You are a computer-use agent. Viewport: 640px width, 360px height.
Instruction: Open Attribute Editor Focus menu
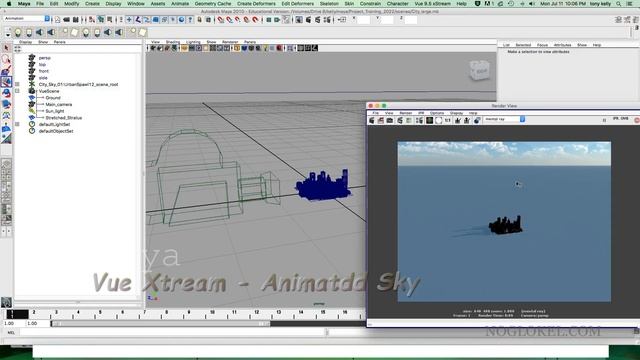pyautogui.click(x=542, y=45)
